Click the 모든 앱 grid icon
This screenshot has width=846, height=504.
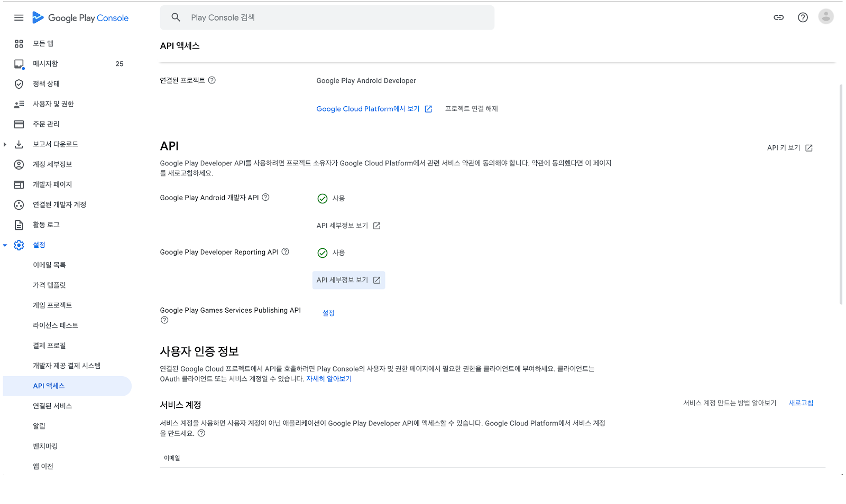pyautogui.click(x=19, y=44)
